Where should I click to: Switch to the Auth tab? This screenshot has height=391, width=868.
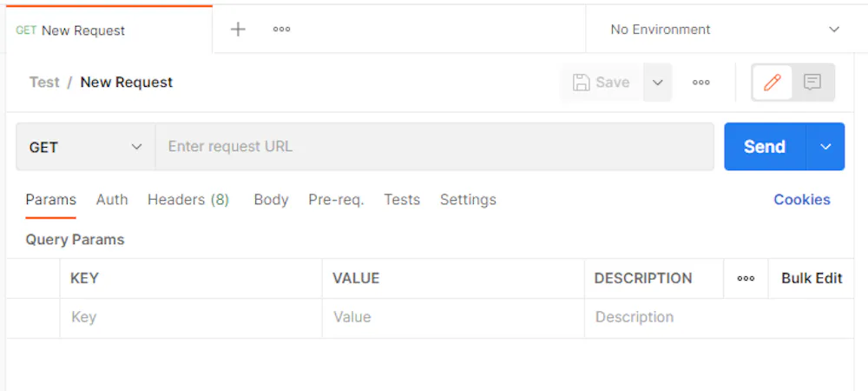112,200
